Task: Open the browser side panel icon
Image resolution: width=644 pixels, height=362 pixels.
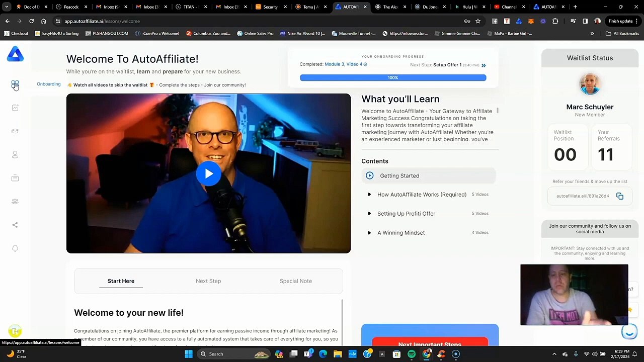Action: (x=585, y=21)
